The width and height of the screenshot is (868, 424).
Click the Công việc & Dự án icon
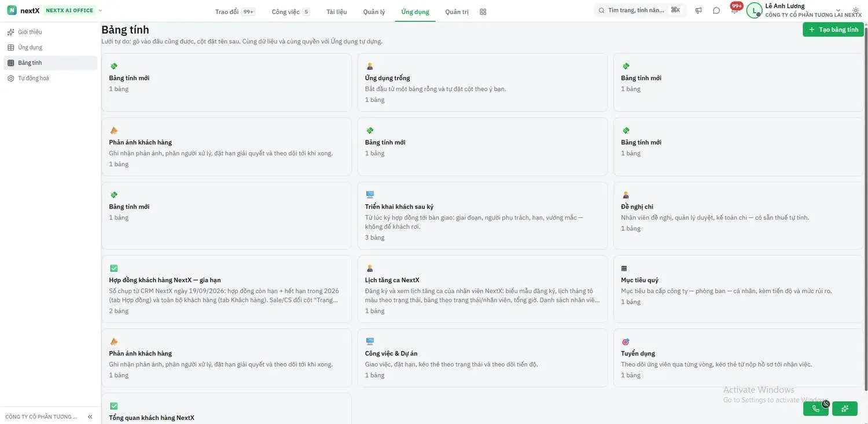(x=370, y=342)
